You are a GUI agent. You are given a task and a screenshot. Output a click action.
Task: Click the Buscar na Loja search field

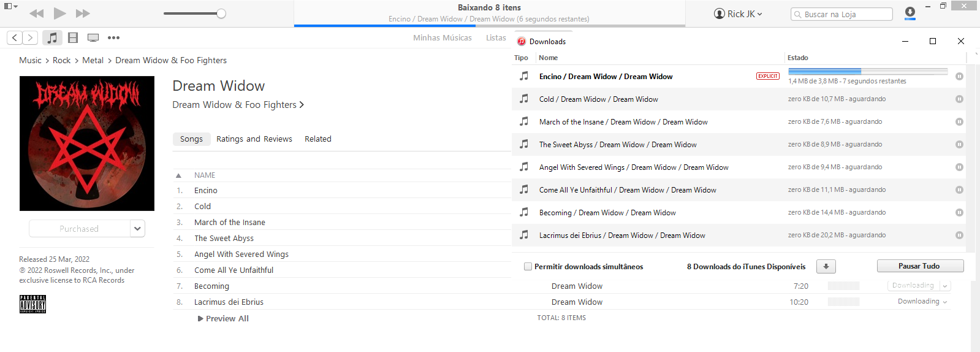(841, 14)
